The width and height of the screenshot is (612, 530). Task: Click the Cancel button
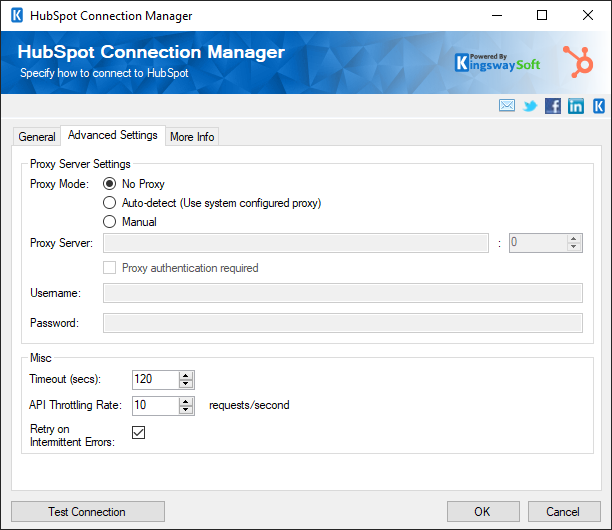(x=564, y=512)
